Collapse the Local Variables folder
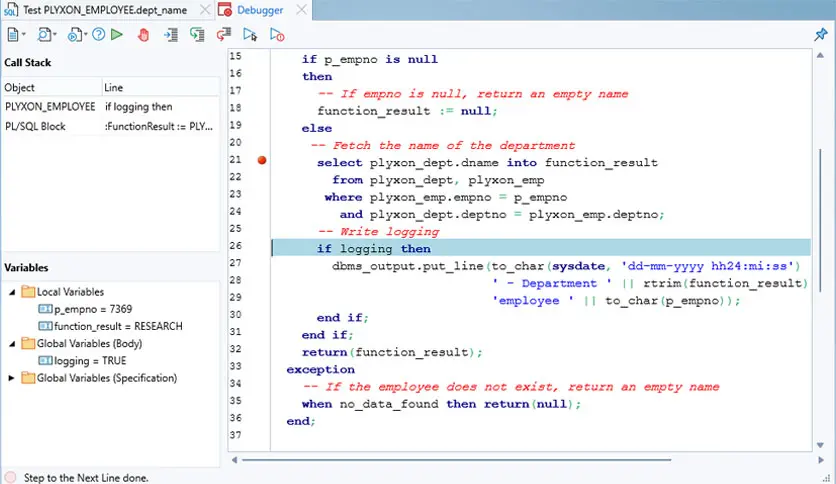 (x=12, y=292)
